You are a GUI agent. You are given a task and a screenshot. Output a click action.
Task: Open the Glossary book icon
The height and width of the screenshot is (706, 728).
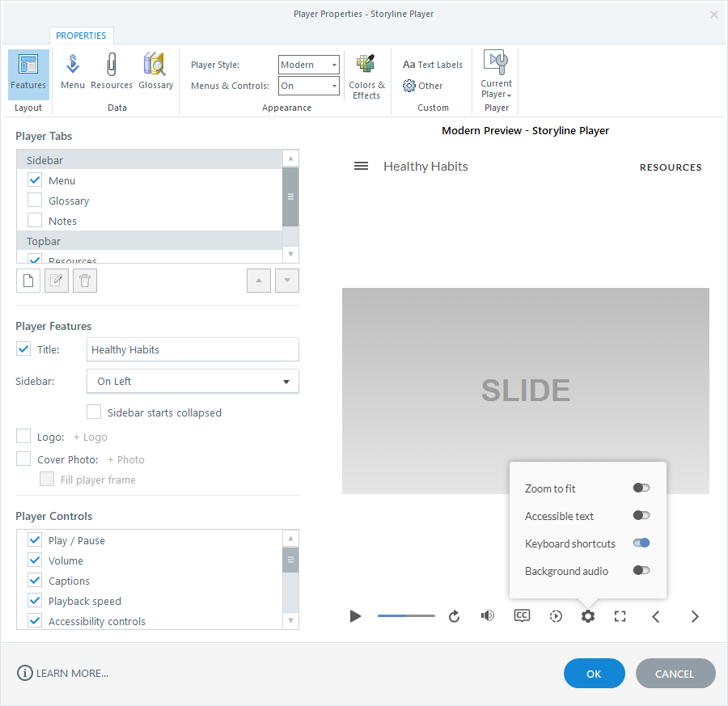point(155,72)
